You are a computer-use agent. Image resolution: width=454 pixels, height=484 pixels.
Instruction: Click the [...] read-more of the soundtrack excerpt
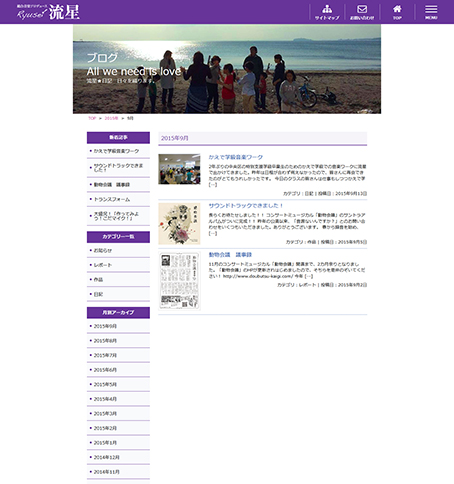point(213,234)
